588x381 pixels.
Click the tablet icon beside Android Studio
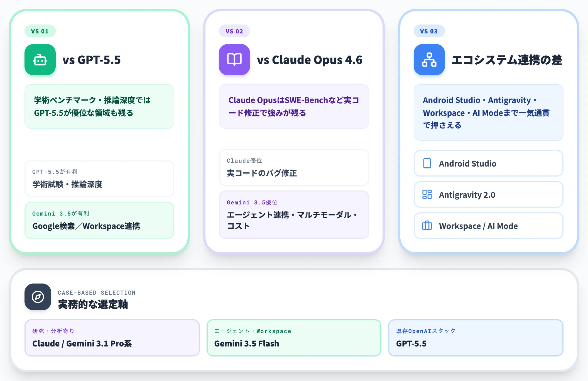click(x=427, y=163)
